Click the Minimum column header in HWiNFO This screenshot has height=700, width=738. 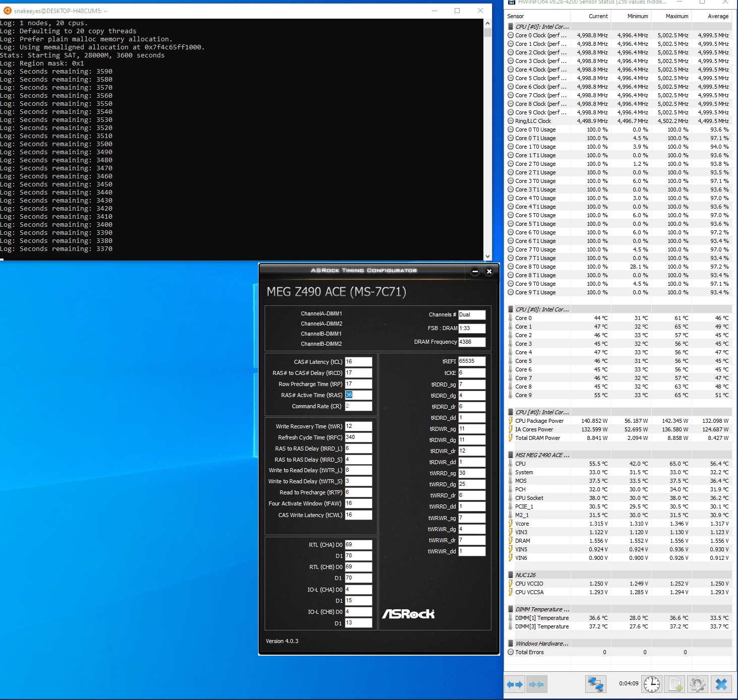click(x=631, y=16)
